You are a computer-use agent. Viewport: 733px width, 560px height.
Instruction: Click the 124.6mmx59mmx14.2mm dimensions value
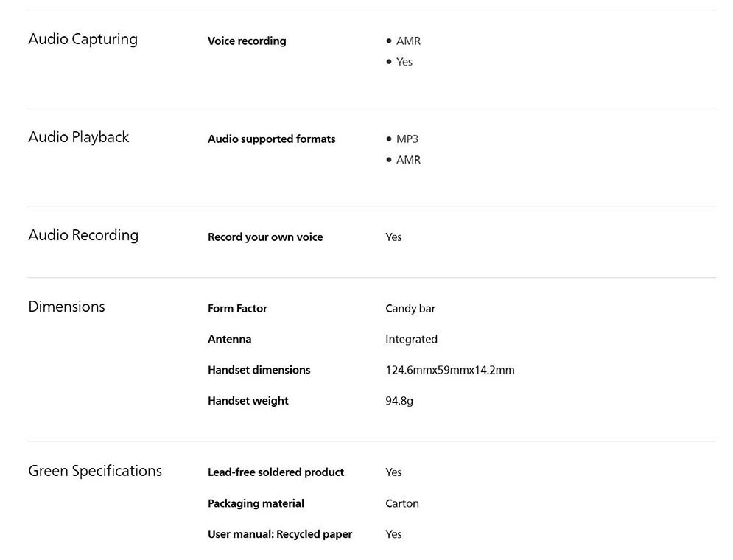(x=449, y=370)
